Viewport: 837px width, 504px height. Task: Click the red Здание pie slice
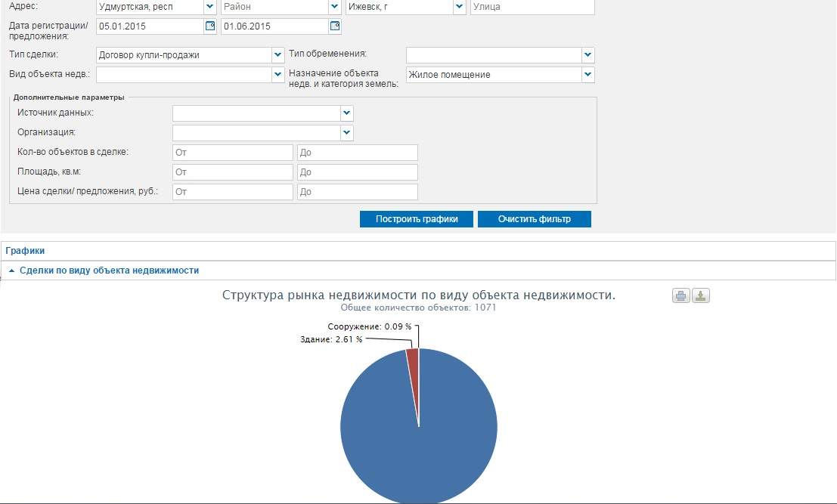413,368
